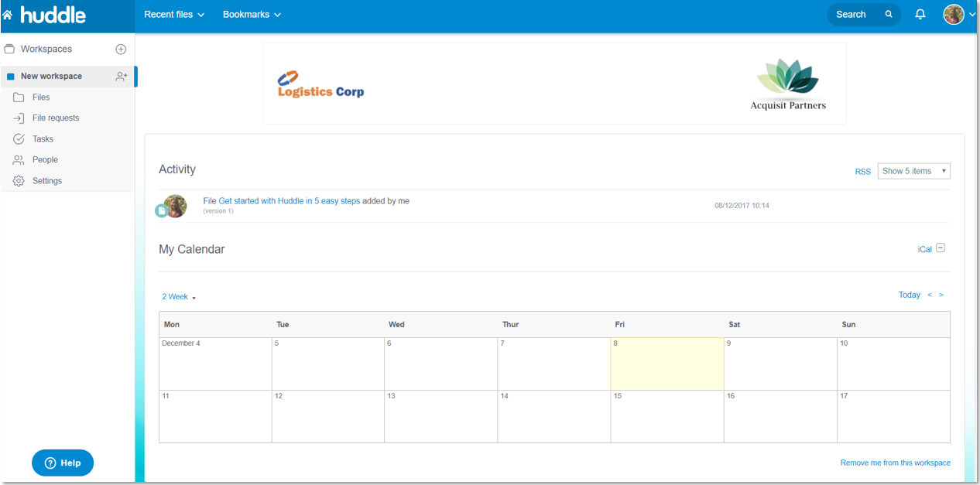The image size is (980, 485).
Task: Click the Tasks checkmark icon
Action: point(19,139)
